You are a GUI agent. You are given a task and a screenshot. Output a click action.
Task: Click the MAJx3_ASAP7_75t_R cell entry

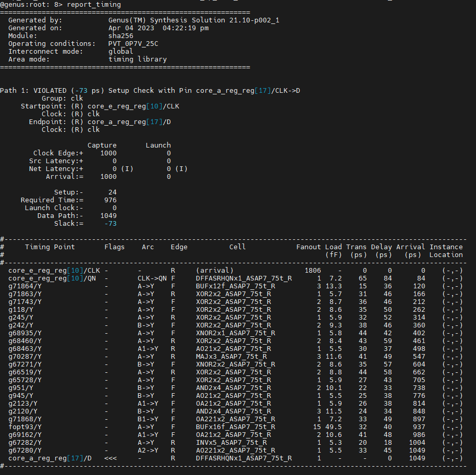(231, 357)
